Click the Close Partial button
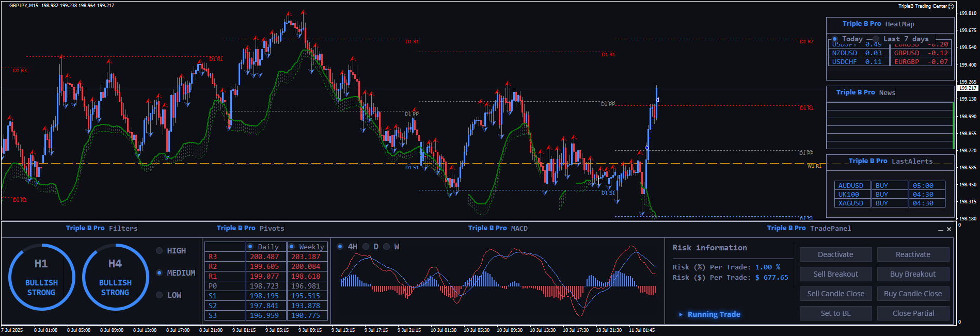The height and width of the screenshot is (336, 980). pyautogui.click(x=913, y=313)
